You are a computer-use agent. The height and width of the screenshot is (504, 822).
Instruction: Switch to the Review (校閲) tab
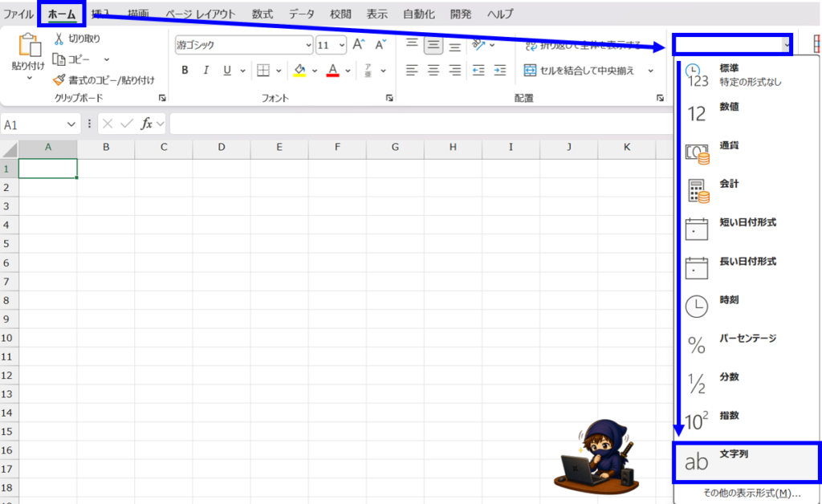[340, 14]
